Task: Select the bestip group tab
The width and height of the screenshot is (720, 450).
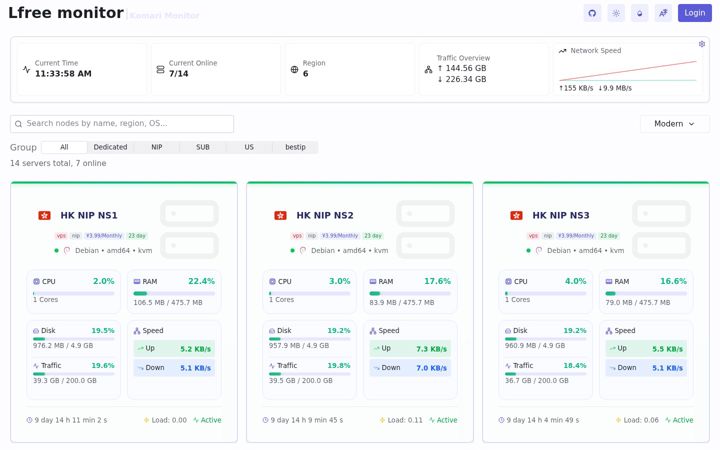Action: tap(295, 147)
